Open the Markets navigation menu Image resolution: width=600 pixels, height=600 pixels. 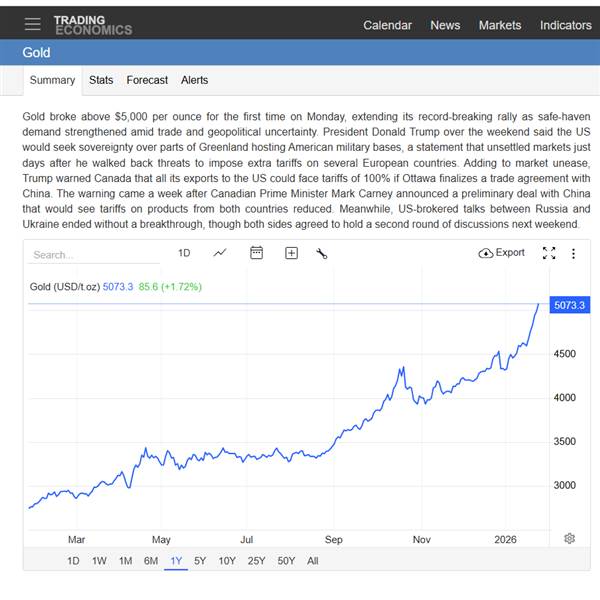pyautogui.click(x=499, y=25)
